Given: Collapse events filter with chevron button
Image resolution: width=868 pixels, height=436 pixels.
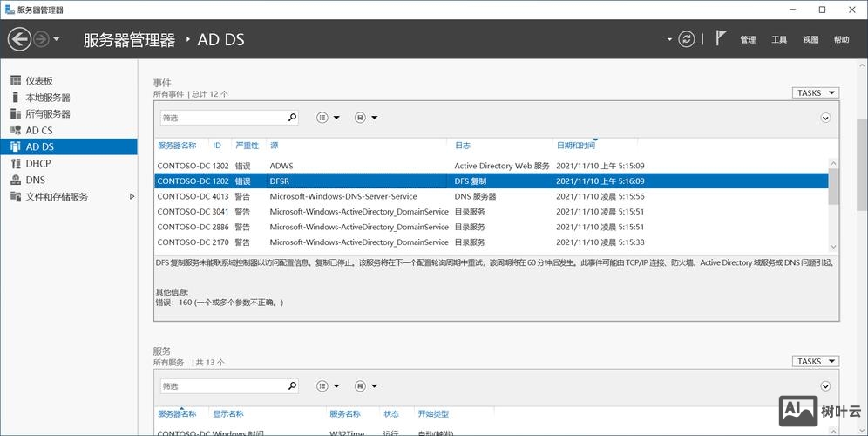Looking at the screenshot, I should 825,118.
